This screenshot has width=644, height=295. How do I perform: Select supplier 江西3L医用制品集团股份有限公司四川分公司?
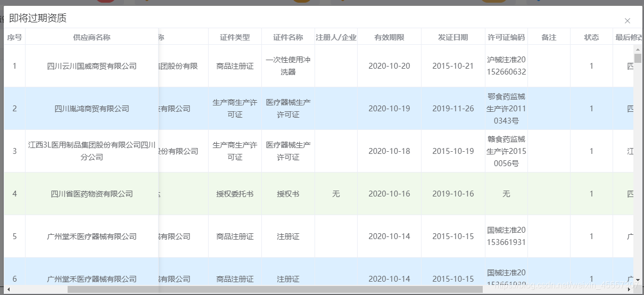pyautogui.click(x=92, y=151)
